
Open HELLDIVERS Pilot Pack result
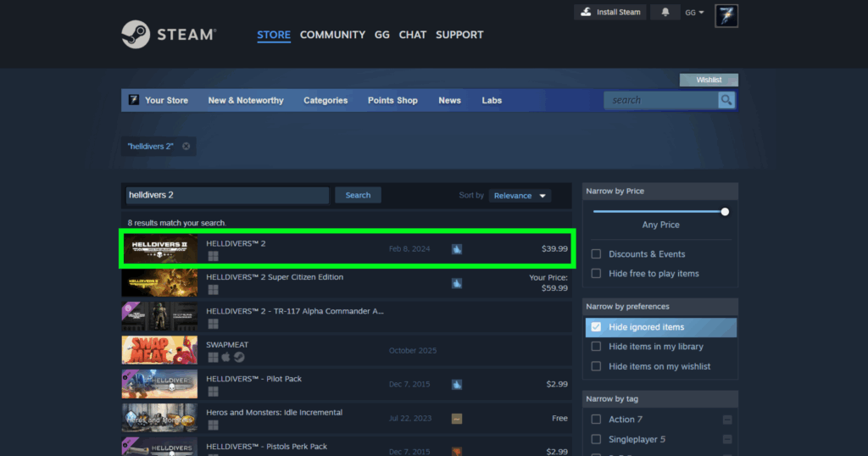click(x=347, y=384)
